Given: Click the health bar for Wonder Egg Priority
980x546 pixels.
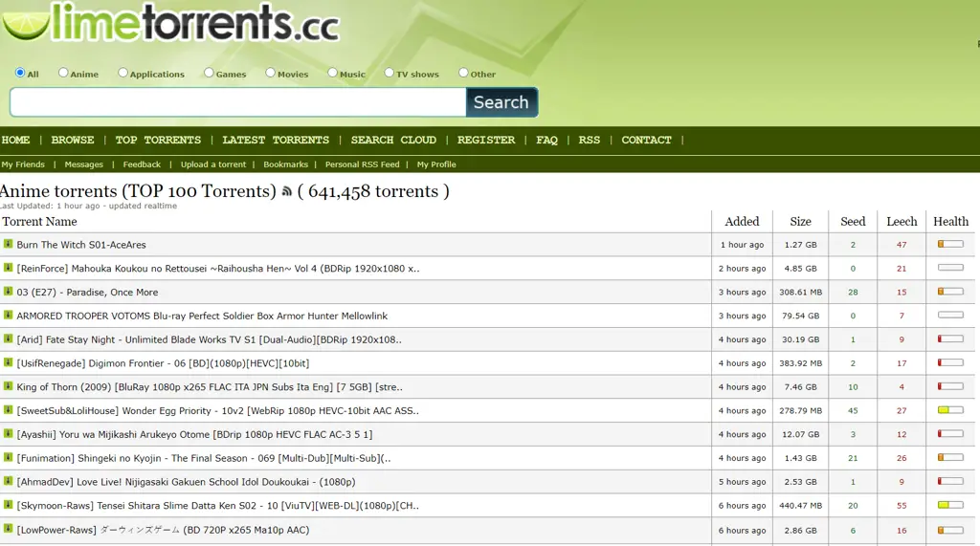Looking at the screenshot, I should (950, 410).
